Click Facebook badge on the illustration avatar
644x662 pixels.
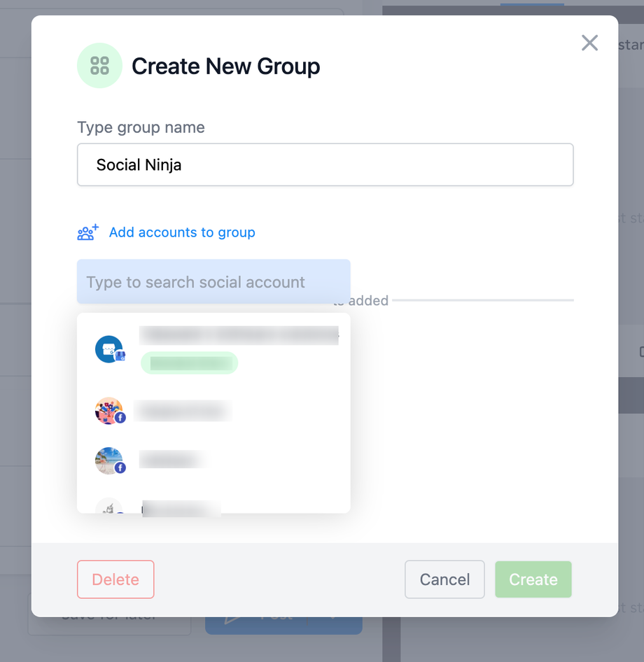120,418
